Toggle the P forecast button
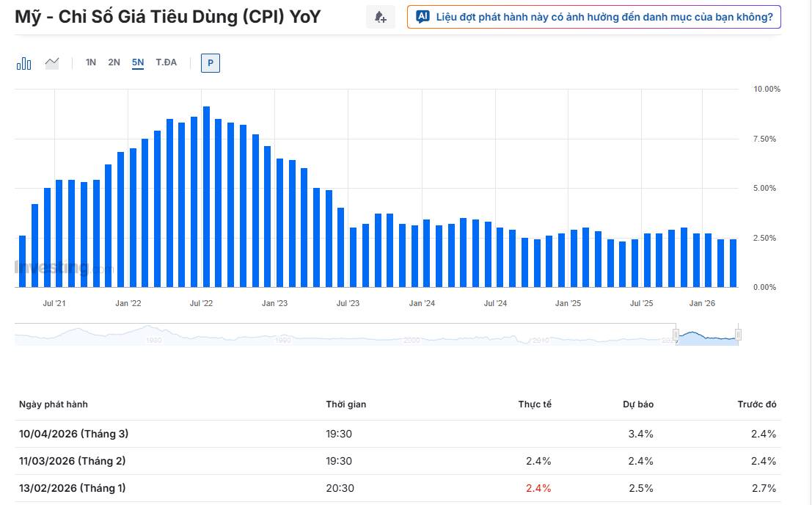This screenshot has width=812, height=505. [211, 63]
